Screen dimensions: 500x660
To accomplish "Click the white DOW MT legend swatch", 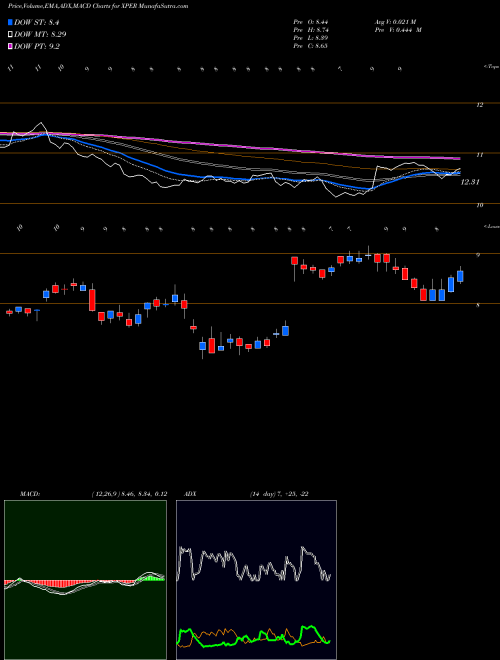I will [x=10, y=34].
